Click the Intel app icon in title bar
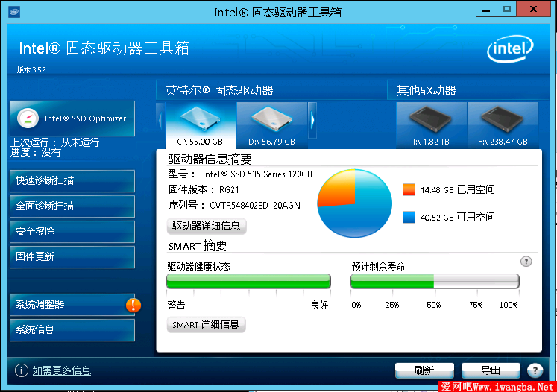The height and width of the screenshot is (392, 557). [x=14, y=12]
